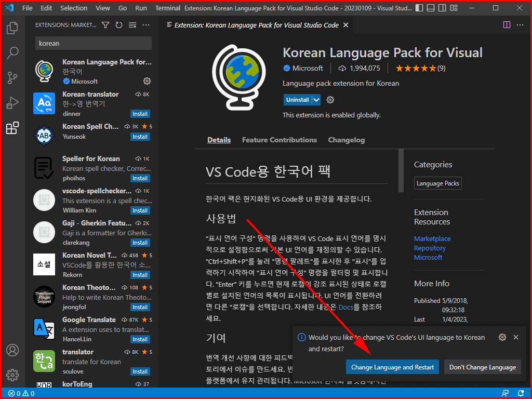Open errors and warnings in status bar
The image size is (532, 399).
click(x=21, y=394)
